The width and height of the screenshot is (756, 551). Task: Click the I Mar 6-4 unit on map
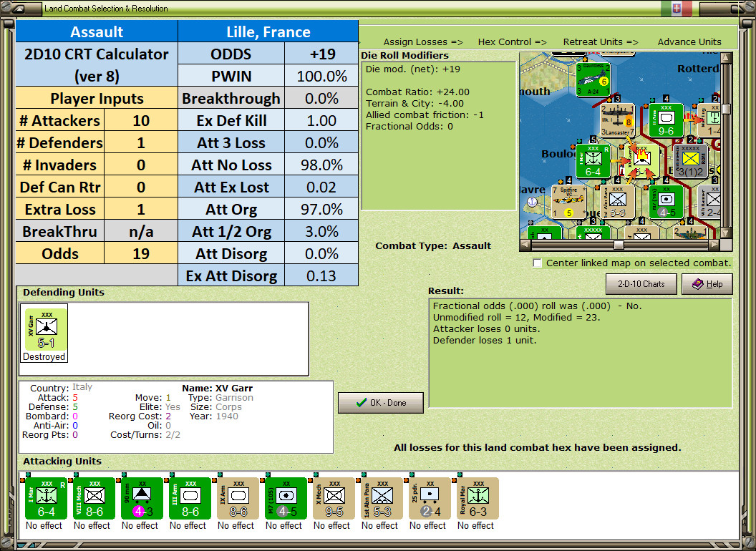pos(593,161)
